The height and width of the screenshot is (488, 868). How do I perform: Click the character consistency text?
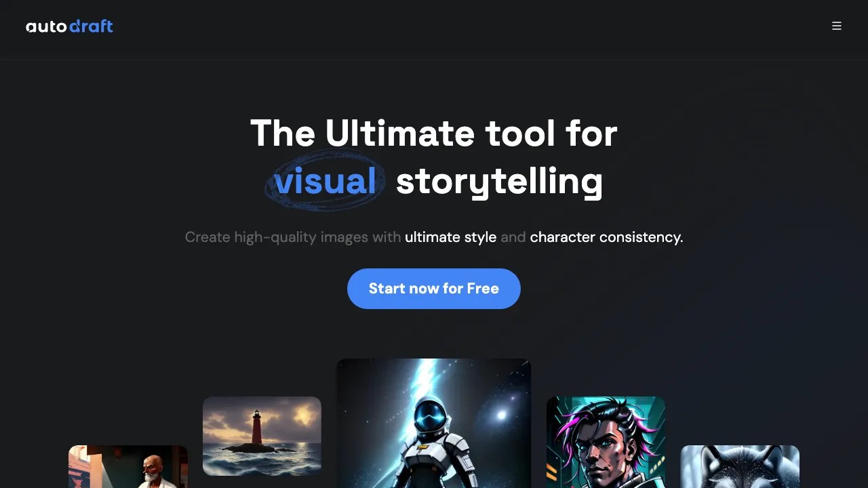[x=606, y=237]
